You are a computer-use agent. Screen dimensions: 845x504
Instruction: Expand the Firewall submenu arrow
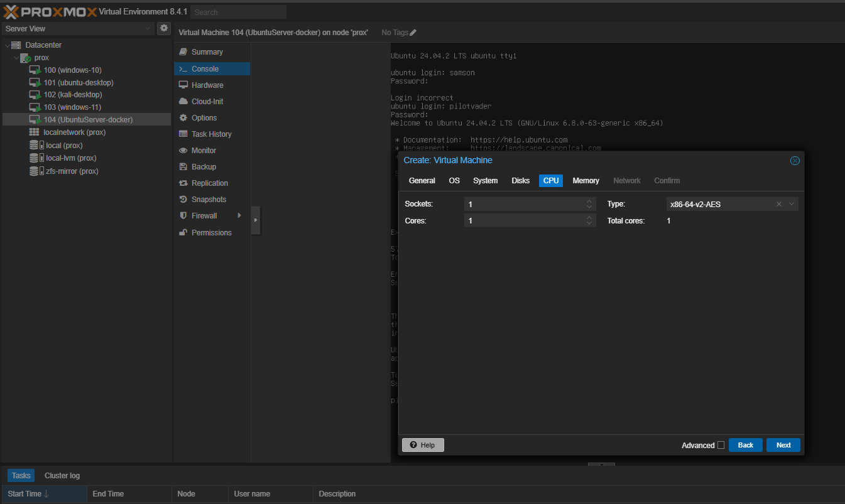coord(239,216)
